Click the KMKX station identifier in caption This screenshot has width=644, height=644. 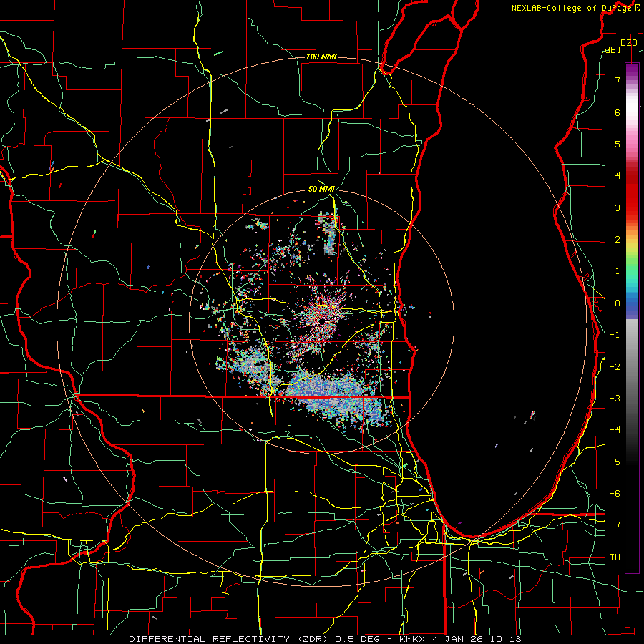tap(413, 639)
